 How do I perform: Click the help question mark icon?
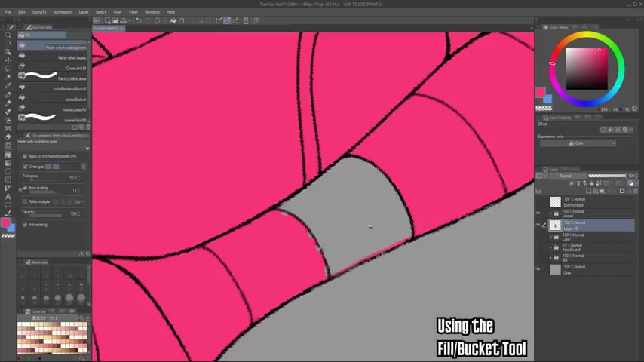(x=256, y=20)
